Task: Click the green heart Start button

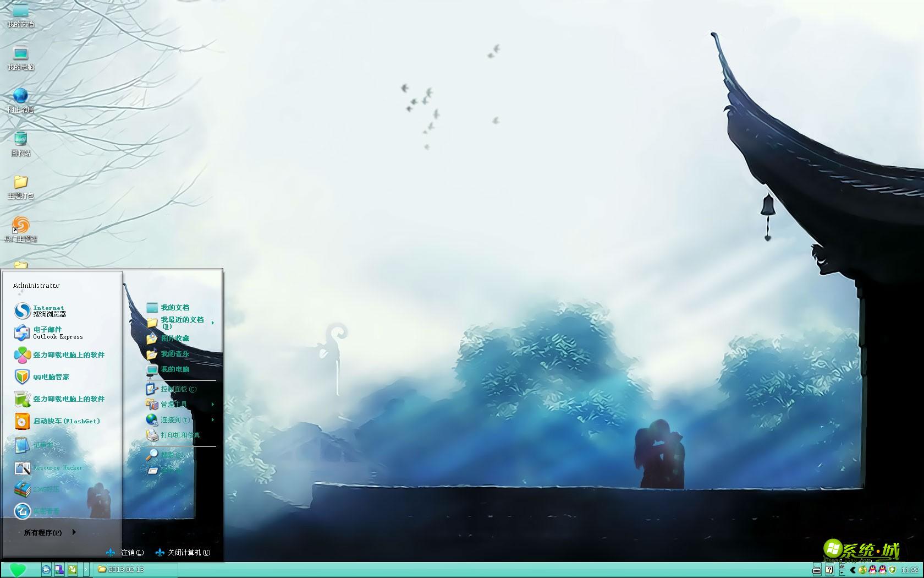Action: [x=18, y=570]
